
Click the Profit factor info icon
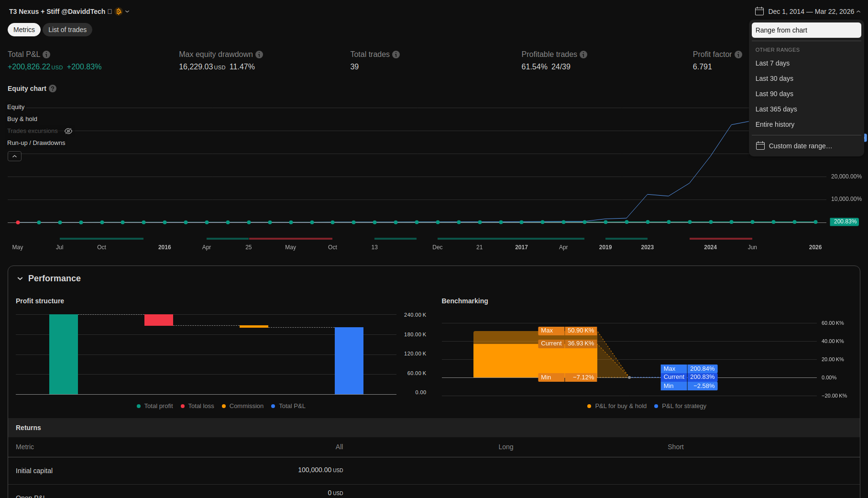click(738, 55)
